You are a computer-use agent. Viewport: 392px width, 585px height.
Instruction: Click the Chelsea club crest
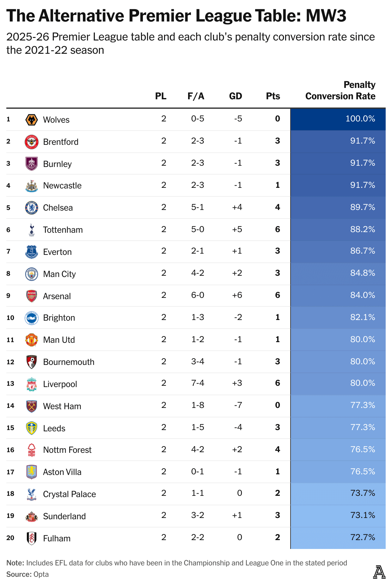(x=32, y=208)
